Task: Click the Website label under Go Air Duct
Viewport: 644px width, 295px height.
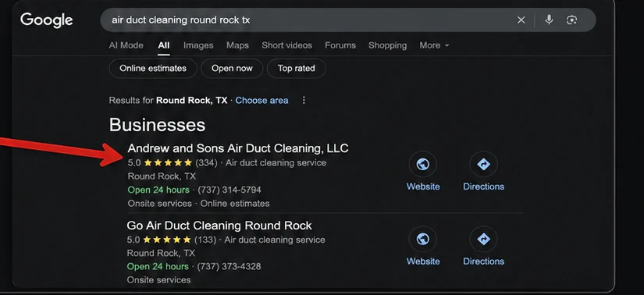Action: (423, 261)
